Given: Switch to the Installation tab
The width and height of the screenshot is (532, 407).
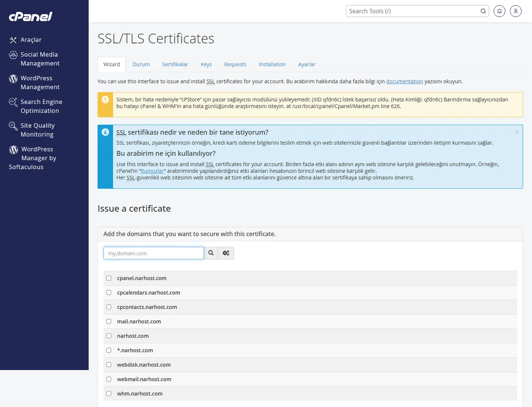Looking at the screenshot, I should coord(272,64).
